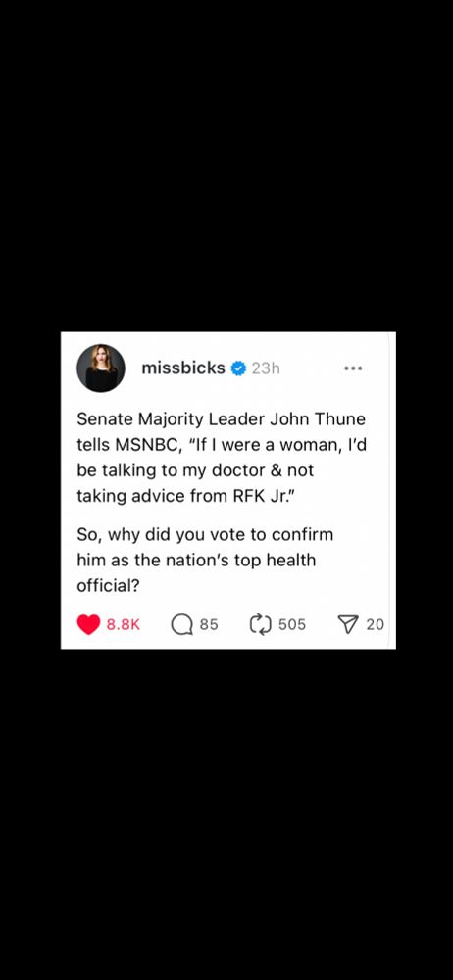This screenshot has height=980, width=453.
Task: View the 85 replies count
Action: pos(209,624)
